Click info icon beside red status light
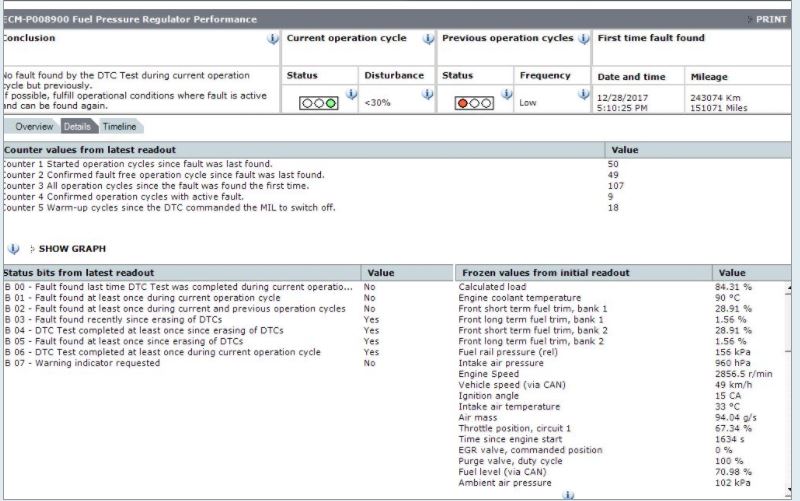Viewport: 800px width, 501px height. pyautogui.click(x=505, y=95)
